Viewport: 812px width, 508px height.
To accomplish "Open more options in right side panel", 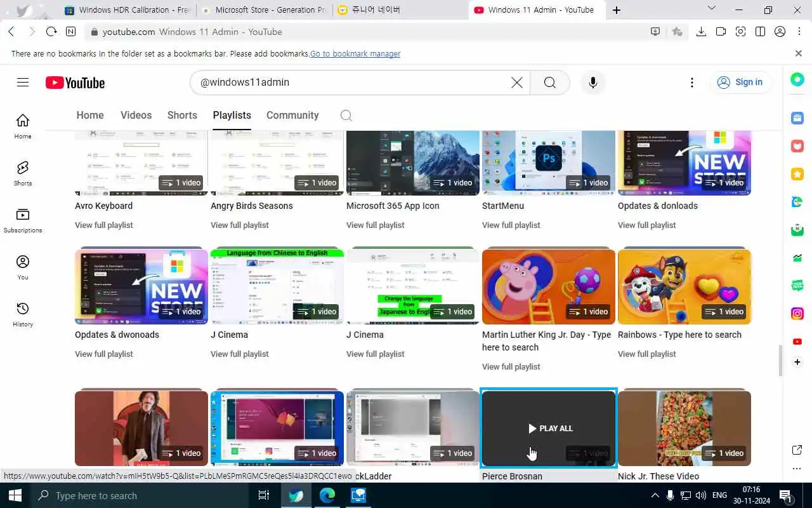I will point(797,469).
